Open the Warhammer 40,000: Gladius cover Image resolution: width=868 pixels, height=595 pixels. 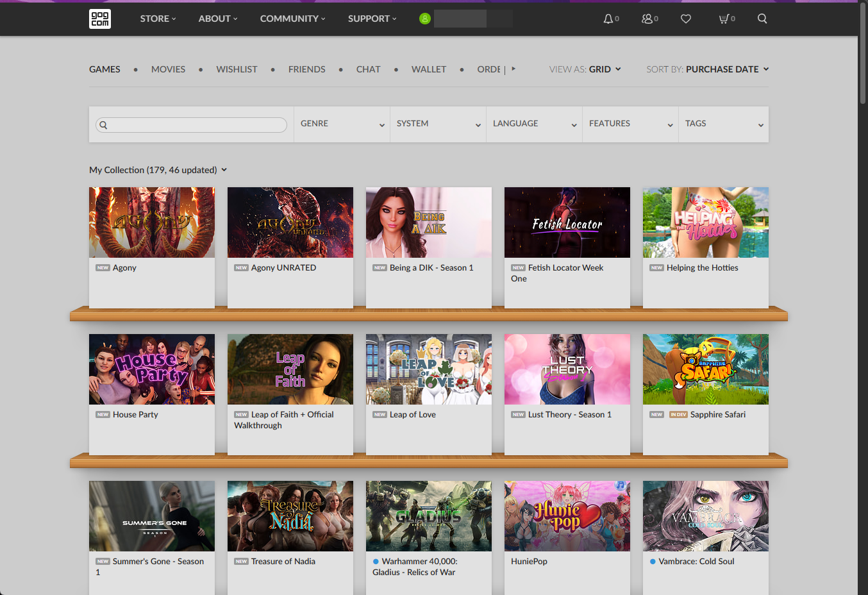point(429,516)
